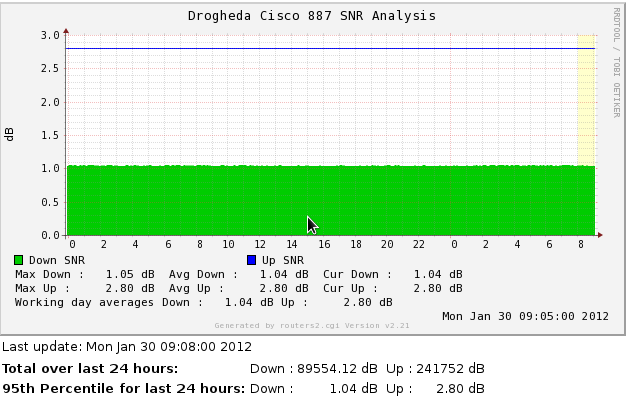Select the 12 hour mark on x-axis

click(x=260, y=244)
